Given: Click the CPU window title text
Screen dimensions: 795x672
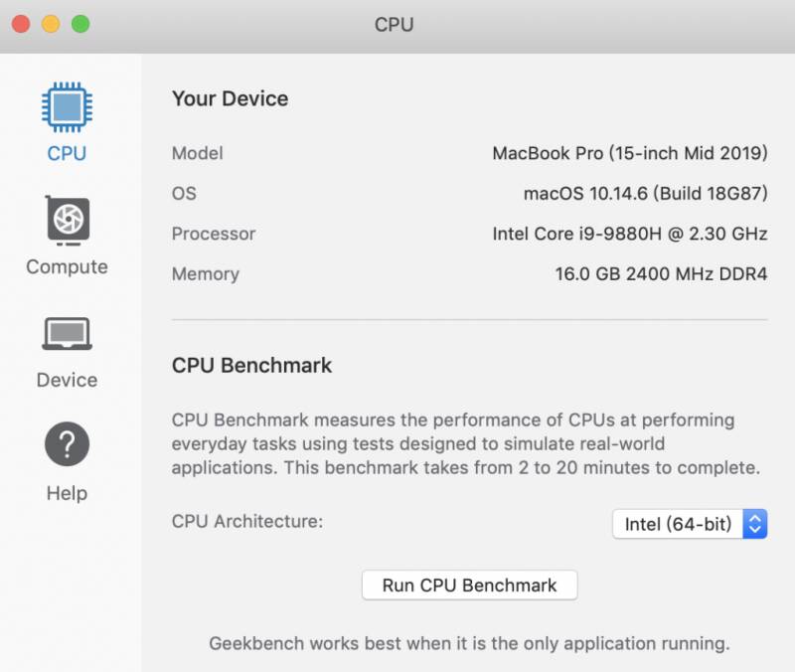Looking at the screenshot, I should 394,24.
